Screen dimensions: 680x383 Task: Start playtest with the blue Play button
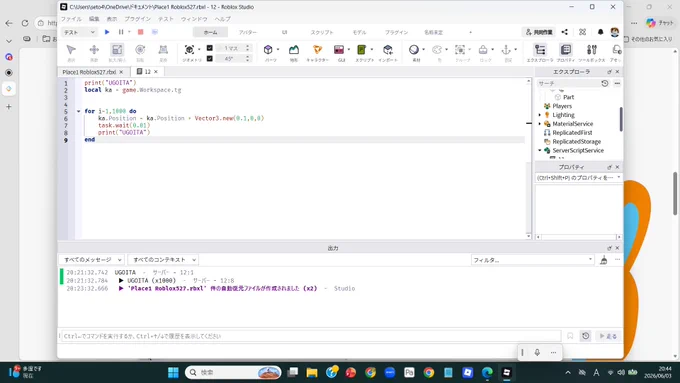[x=107, y=32]
